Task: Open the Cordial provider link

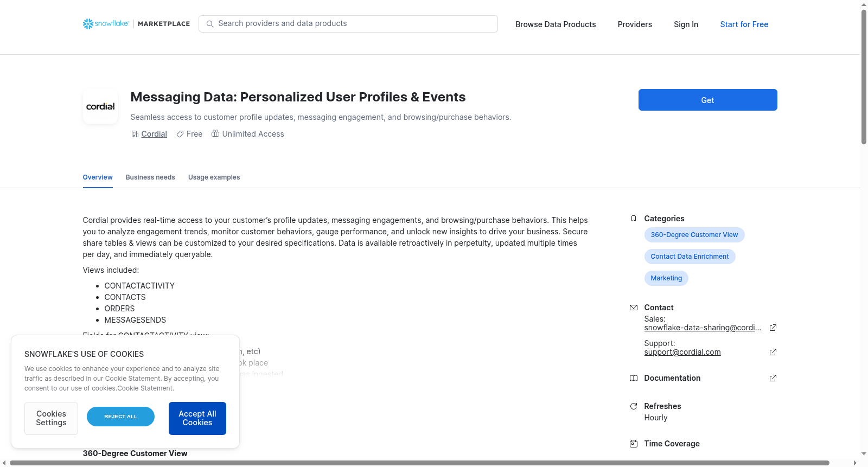Action: tap(154, 134)
